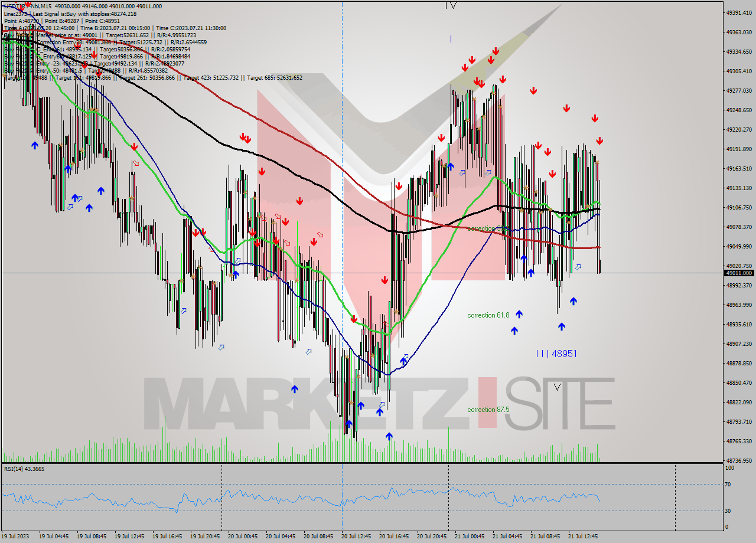
Task: Click the Time A, B, C info line
Action: click(x=115, y=28)
